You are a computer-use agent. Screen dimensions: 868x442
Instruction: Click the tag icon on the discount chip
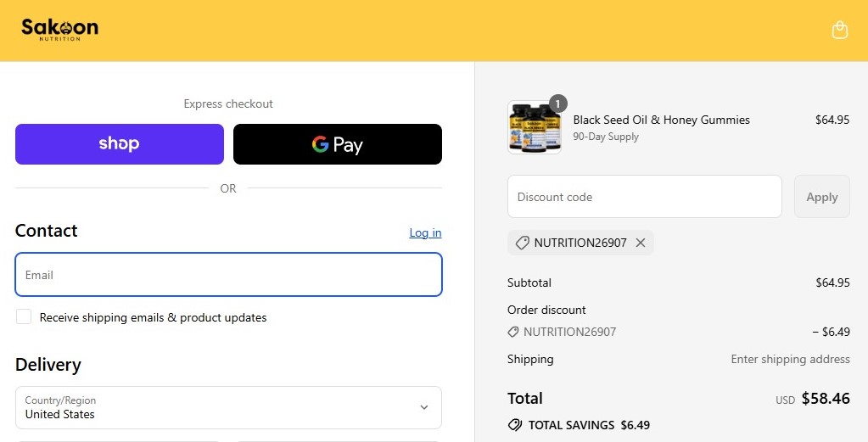click(523, 243)
